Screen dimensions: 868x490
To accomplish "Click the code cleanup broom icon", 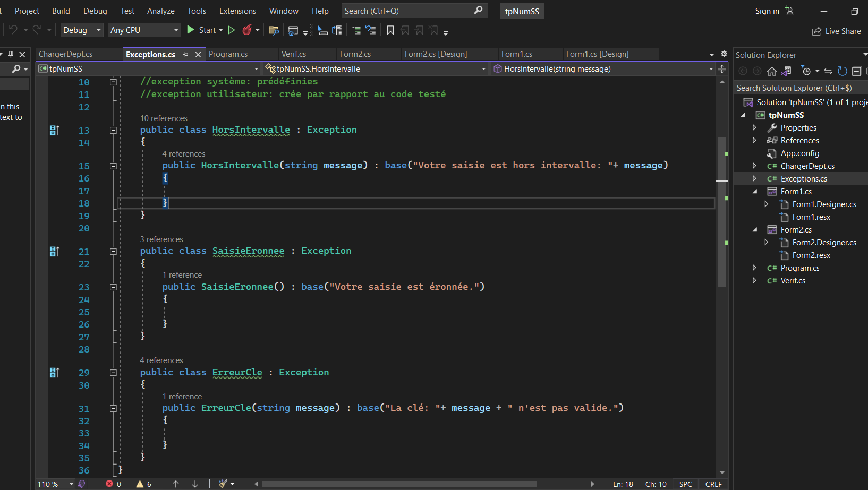I will [x=223, y=484].
